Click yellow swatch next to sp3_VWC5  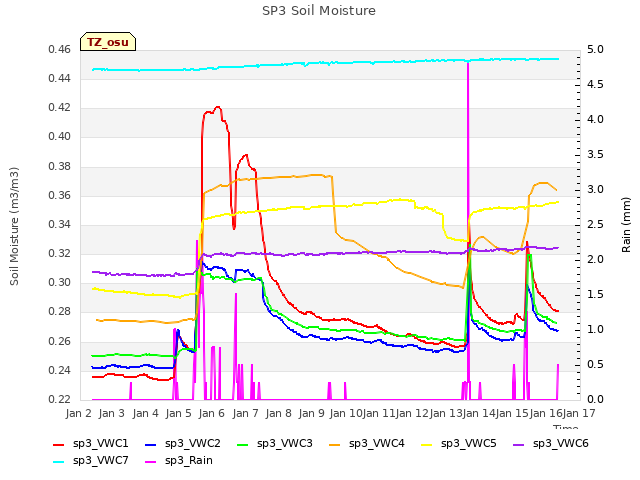[427, 444]
